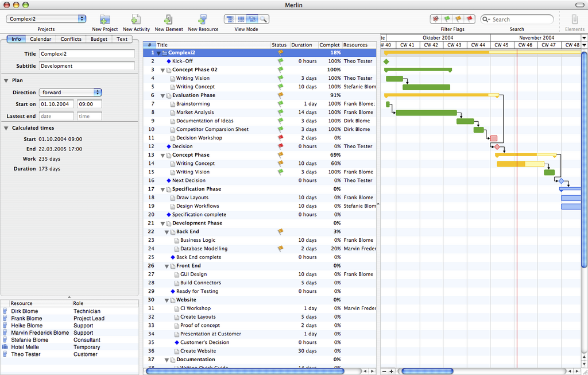Screen dimensions: 588x375
Task: Click the Subtitle field containing Development
Action: coord(87,66)
